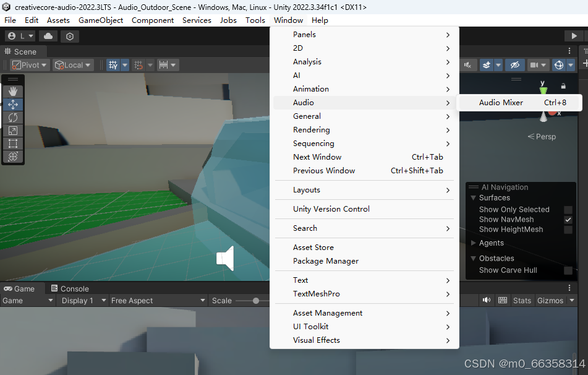Open Game tab options three dots

[569, 288]
